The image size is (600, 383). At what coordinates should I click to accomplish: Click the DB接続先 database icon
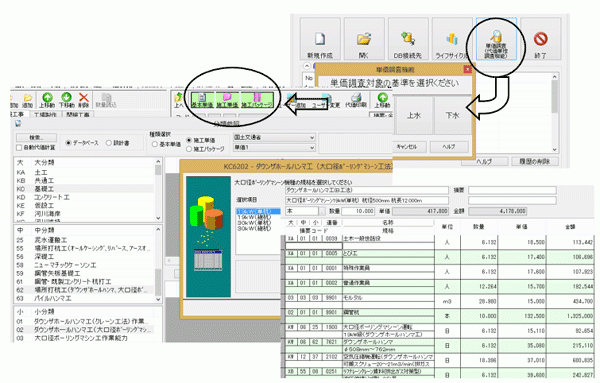pyautogui.click(x=408, y=38)
